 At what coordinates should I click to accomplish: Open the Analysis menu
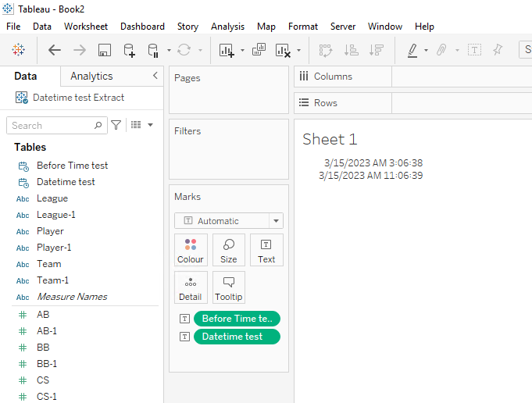[227, 27]
